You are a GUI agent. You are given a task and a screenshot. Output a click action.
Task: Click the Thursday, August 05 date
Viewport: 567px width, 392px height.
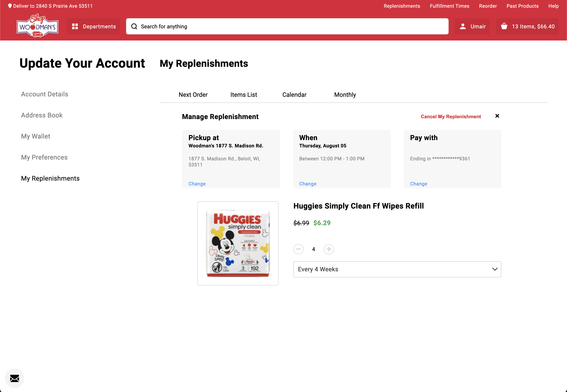point(323,146)
